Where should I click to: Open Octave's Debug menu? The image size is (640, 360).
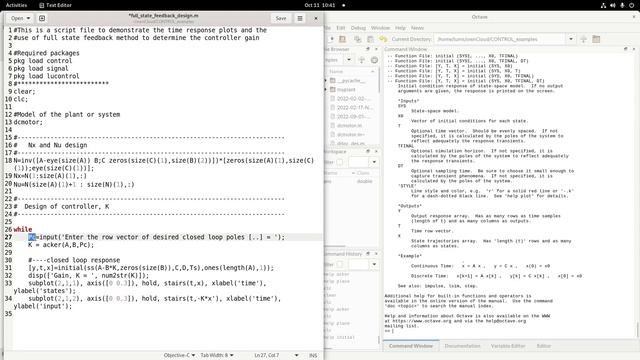click(x=358, y=28)
